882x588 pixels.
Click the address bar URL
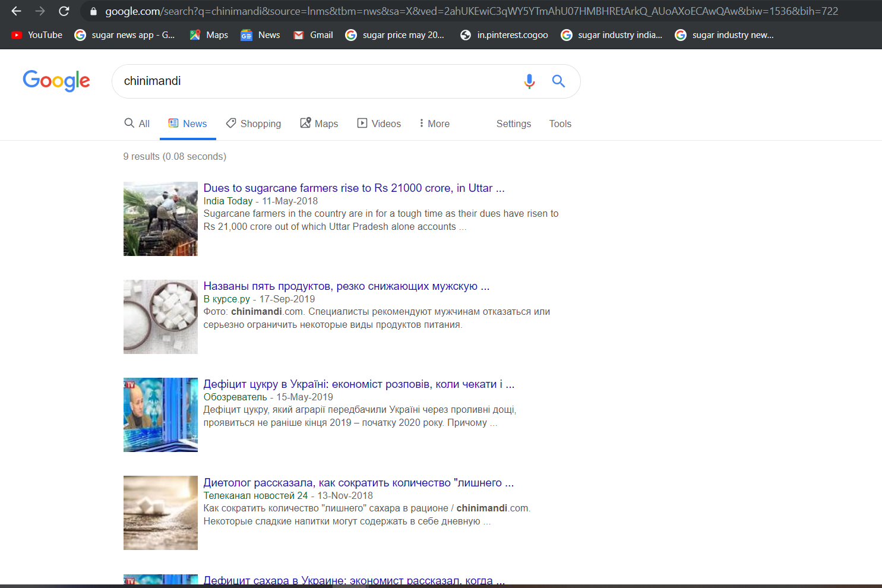tap(472, 11)
